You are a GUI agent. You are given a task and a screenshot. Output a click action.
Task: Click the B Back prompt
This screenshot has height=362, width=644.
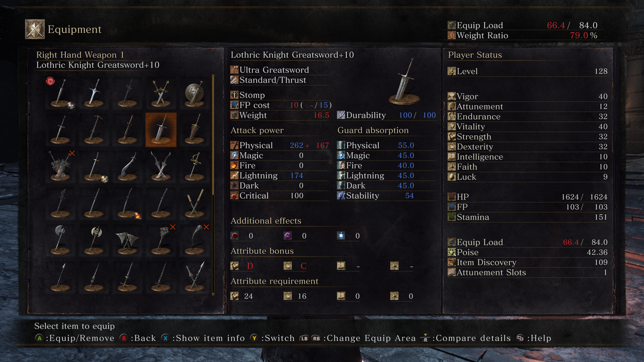click(138, 338)
